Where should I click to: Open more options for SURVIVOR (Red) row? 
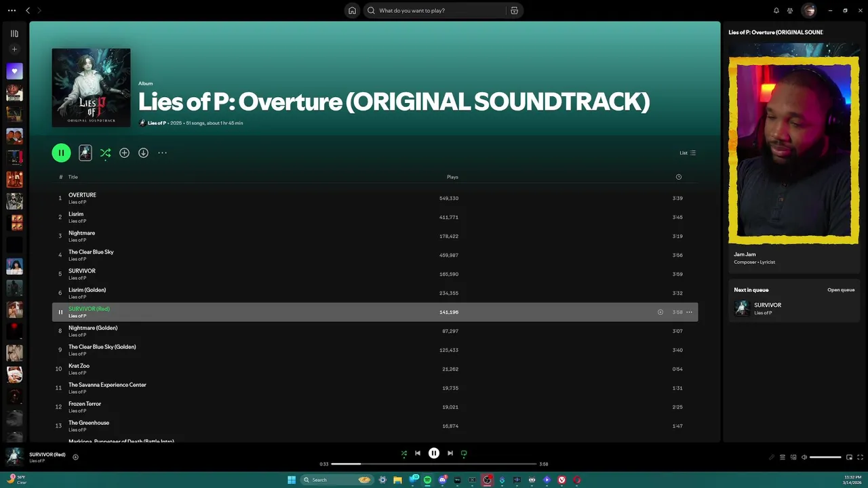[689, 312]
